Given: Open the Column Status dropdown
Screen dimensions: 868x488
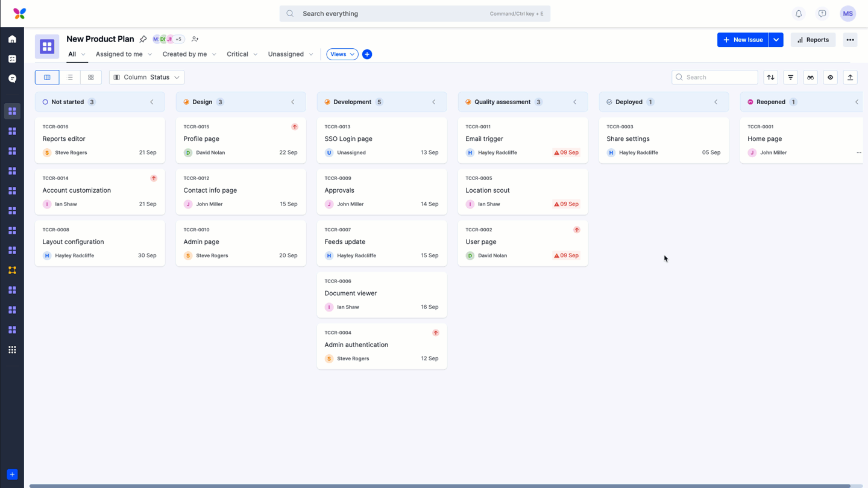Looking at the screenshot, I should tap(146, 77).
